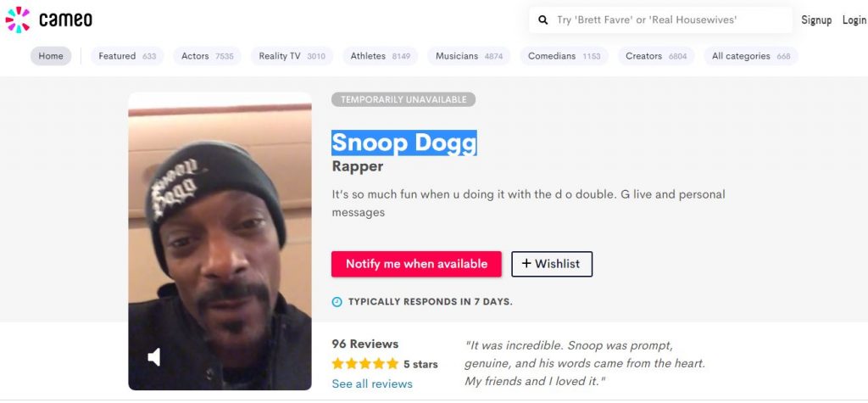
Task: Open the Signup page
Action: 816,20
